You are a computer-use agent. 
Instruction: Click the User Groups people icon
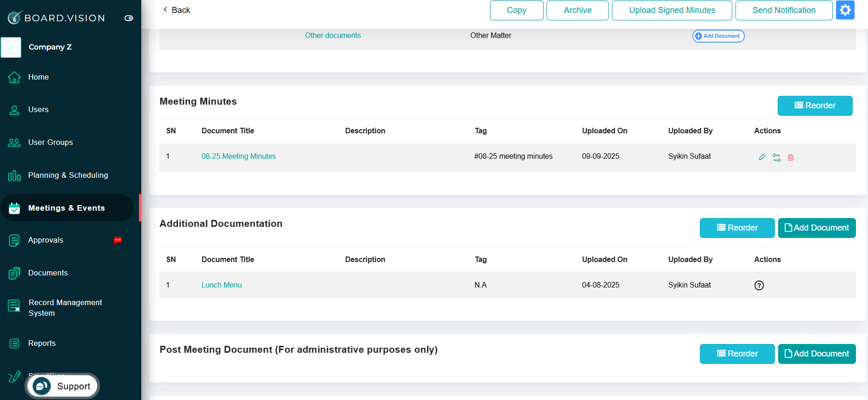coord(14,143)
